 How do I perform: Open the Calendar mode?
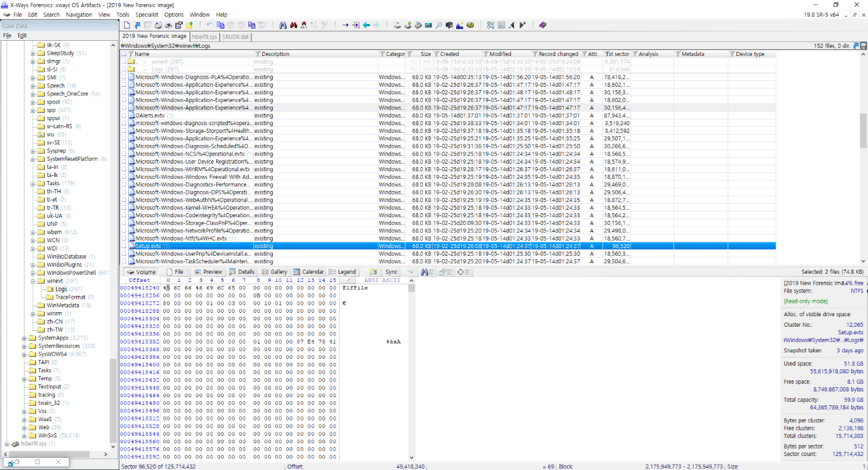309,272
